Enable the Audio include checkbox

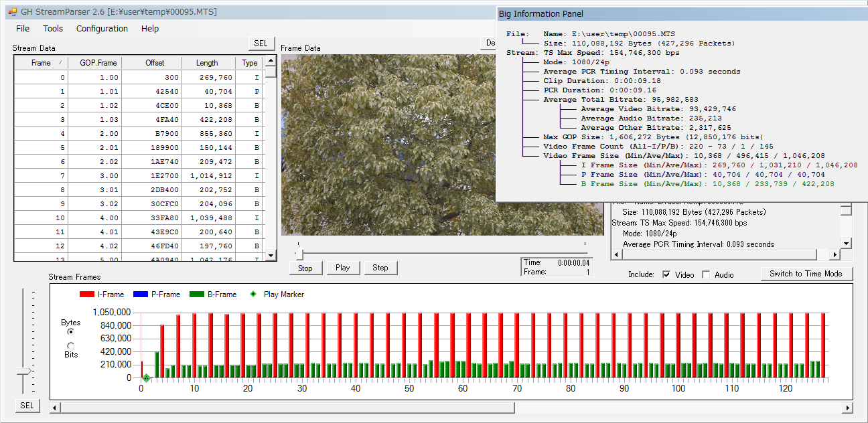pos(706,274)
